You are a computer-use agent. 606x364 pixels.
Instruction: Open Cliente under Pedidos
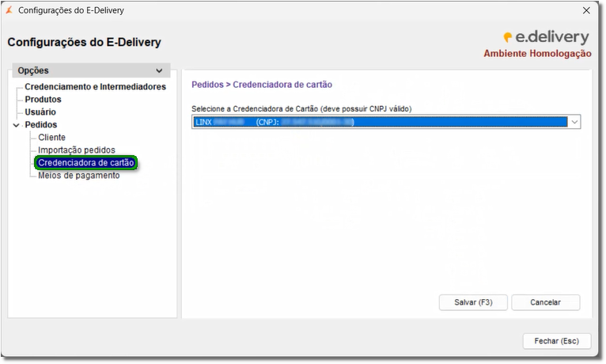pyautogui.click(x=51, y=138)
